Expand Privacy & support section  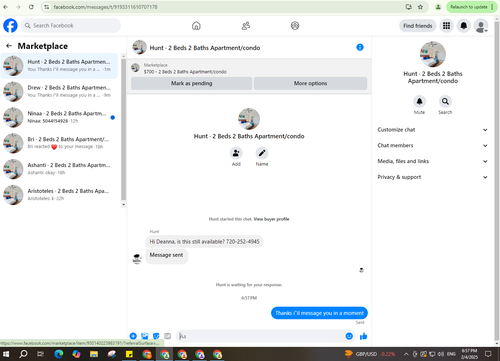[x=433, y=177]
